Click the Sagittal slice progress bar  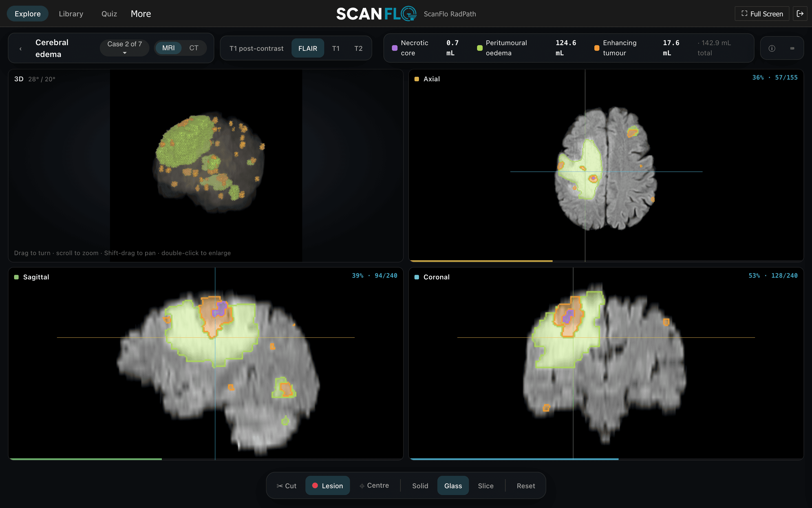coord(206,459)
